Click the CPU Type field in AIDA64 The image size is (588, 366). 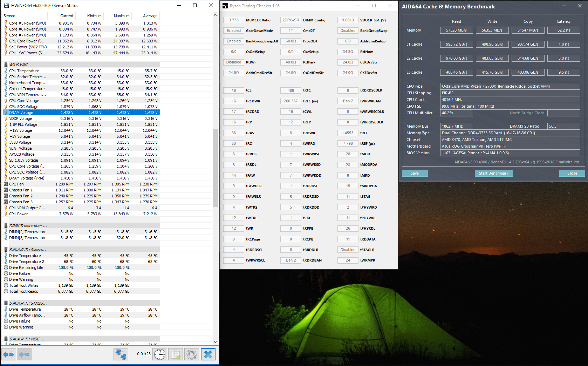[x=510, y=86]
